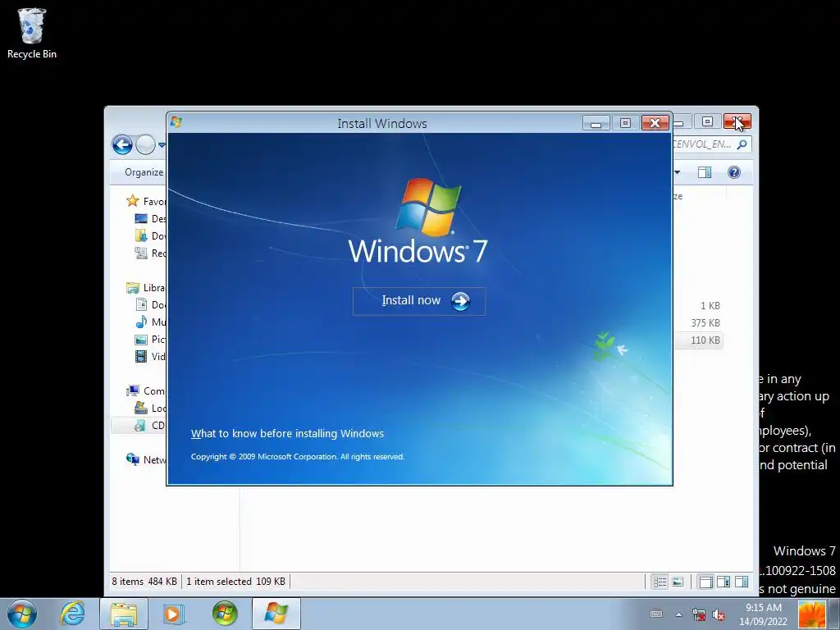Switch Explorer to large thumbnails view icon

[678, 582]
